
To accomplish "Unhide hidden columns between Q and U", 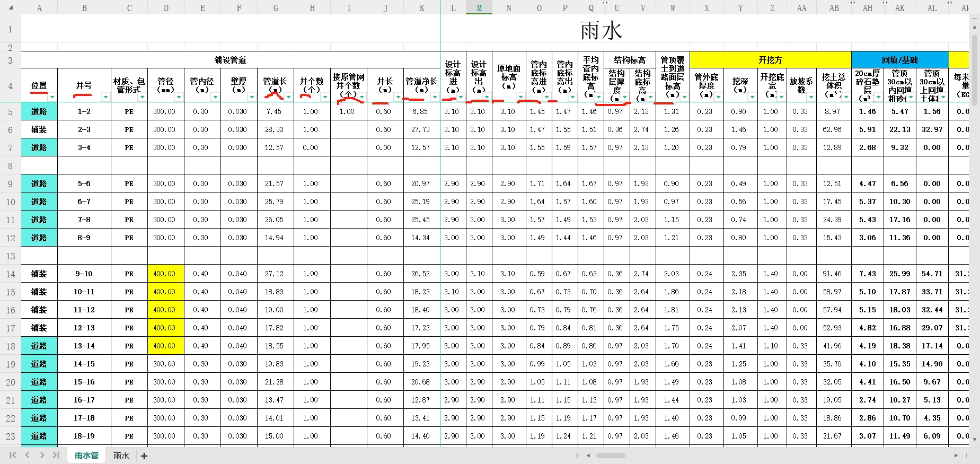I will (x=604, y=3).
